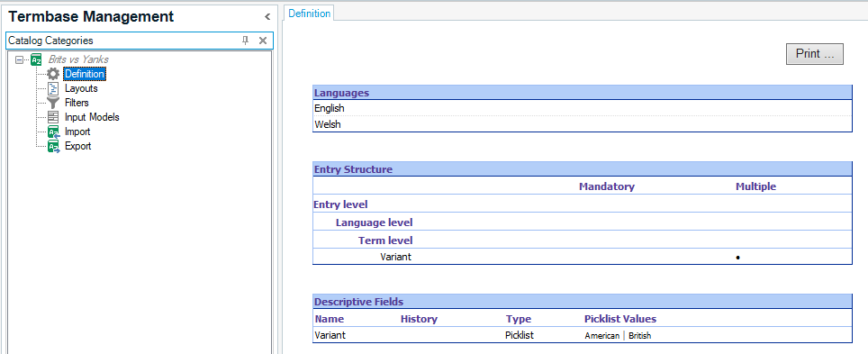The height and width of the screenshot is (354, 868).
Task: Click the Welsh language row
Action: [582, 124]
